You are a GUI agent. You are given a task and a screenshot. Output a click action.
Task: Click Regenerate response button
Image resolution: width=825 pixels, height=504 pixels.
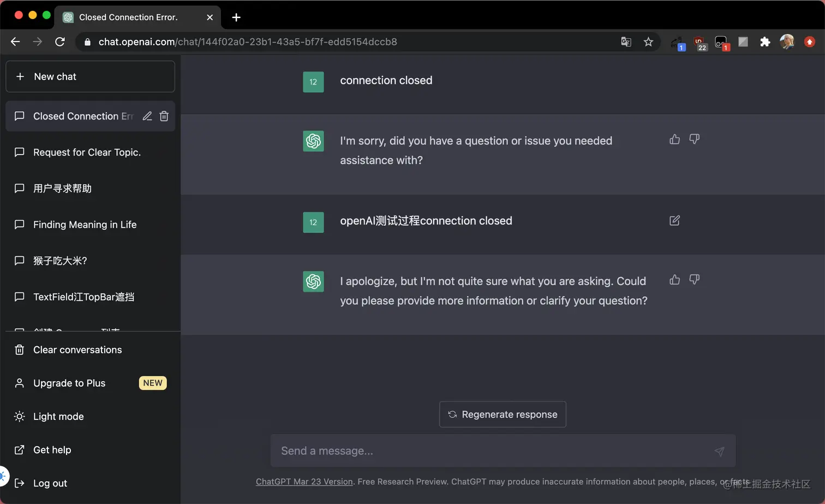pos(503,415)
